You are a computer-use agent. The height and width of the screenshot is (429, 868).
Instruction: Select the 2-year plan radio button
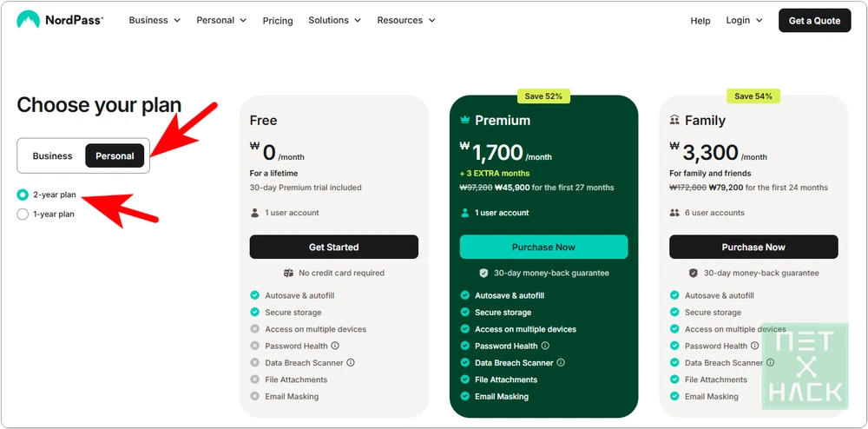[23, 195]
